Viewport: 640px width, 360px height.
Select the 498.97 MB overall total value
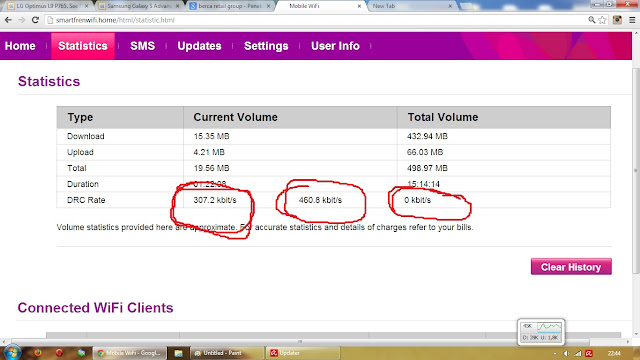427,168
